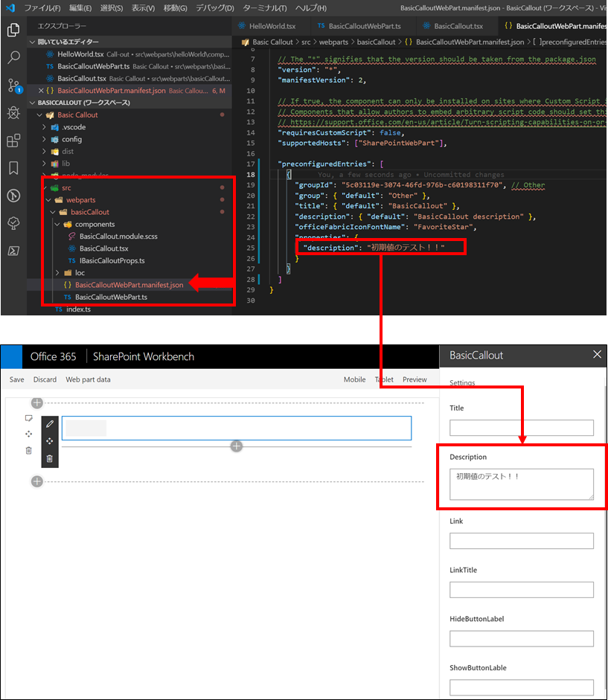Click breadcrumb item webparts
Image resolution: width=608 pixels, height=700 pixels.
[x=333, y=42]
